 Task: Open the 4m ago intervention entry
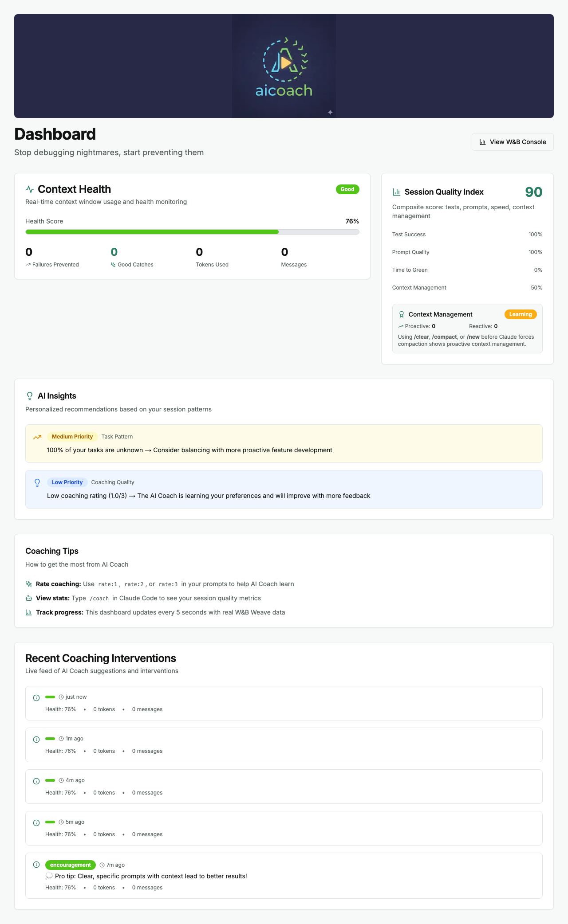284,787
